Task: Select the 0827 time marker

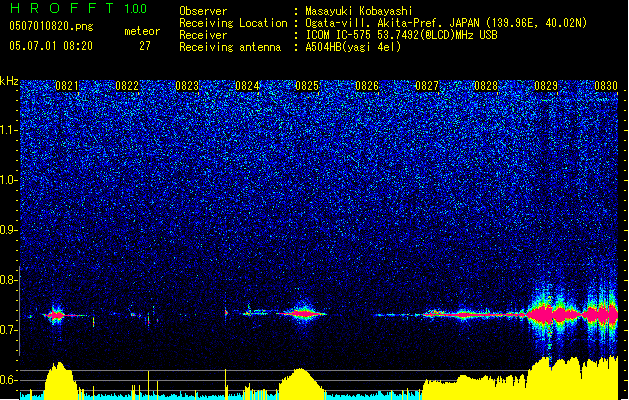Action: pyautogui.click(x=427, y=86)
